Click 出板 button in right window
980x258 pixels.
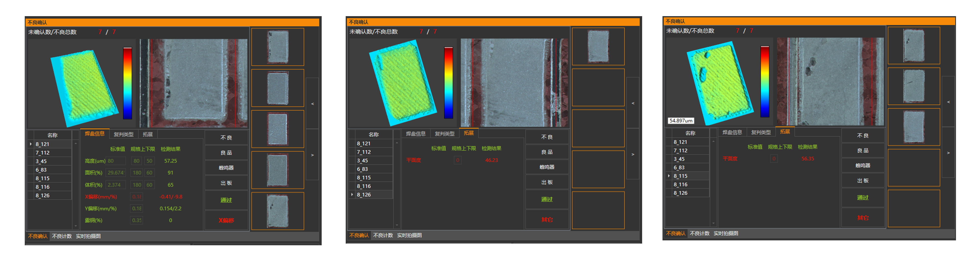(863, 181)
